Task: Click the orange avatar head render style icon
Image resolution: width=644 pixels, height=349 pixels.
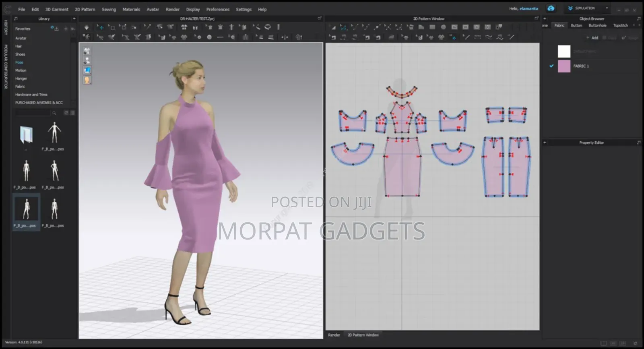Action: coord(87,80)
